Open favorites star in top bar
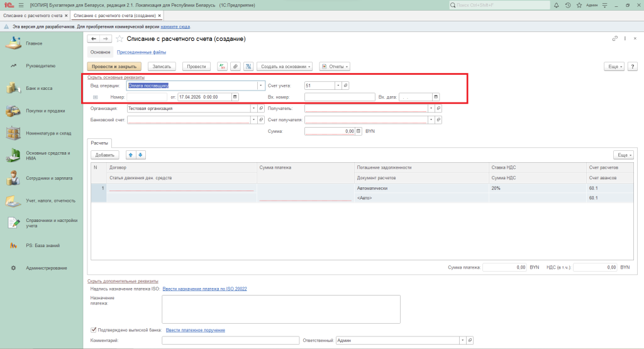This screenshot has height=349, width=644. [x=578, y=5]
